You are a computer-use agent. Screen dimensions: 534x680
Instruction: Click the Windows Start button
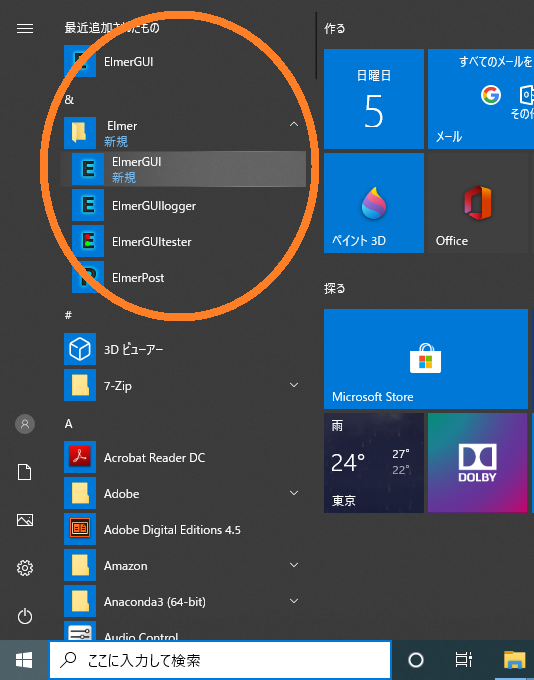[24, 660]
